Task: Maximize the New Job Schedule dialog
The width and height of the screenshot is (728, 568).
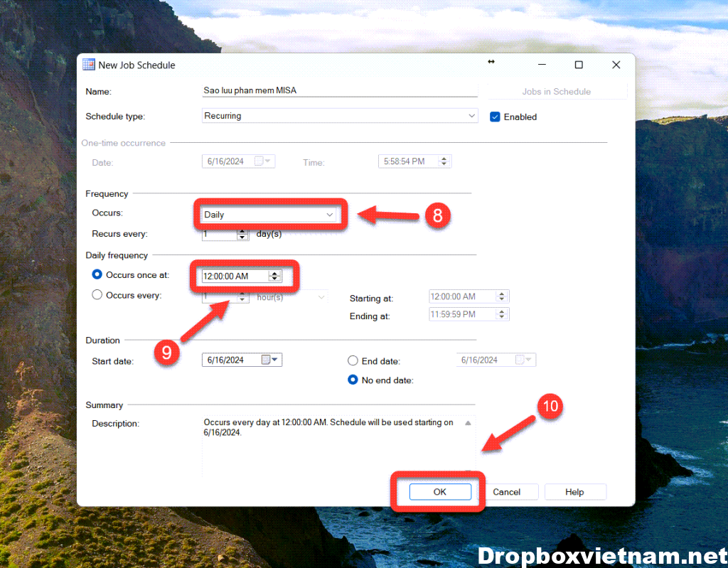Action: pos(579,65)
